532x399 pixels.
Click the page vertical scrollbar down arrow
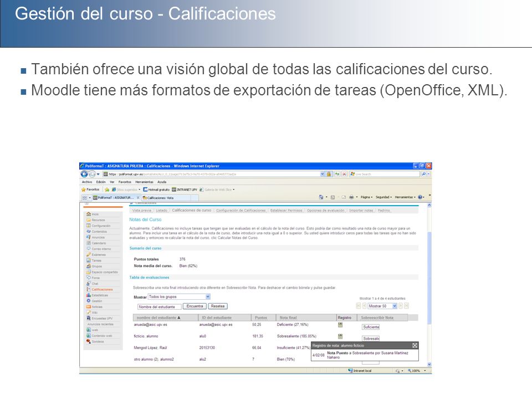click(429, 365)
